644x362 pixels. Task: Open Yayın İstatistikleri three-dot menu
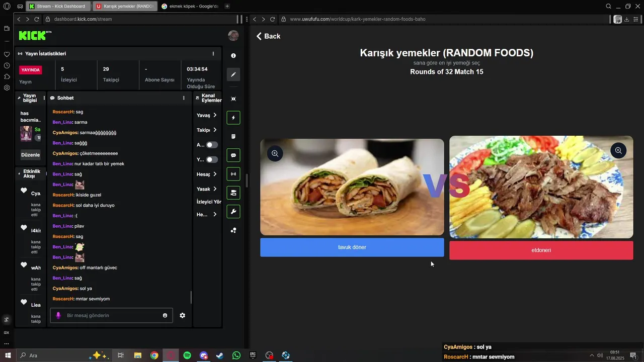tap(213, 54)
